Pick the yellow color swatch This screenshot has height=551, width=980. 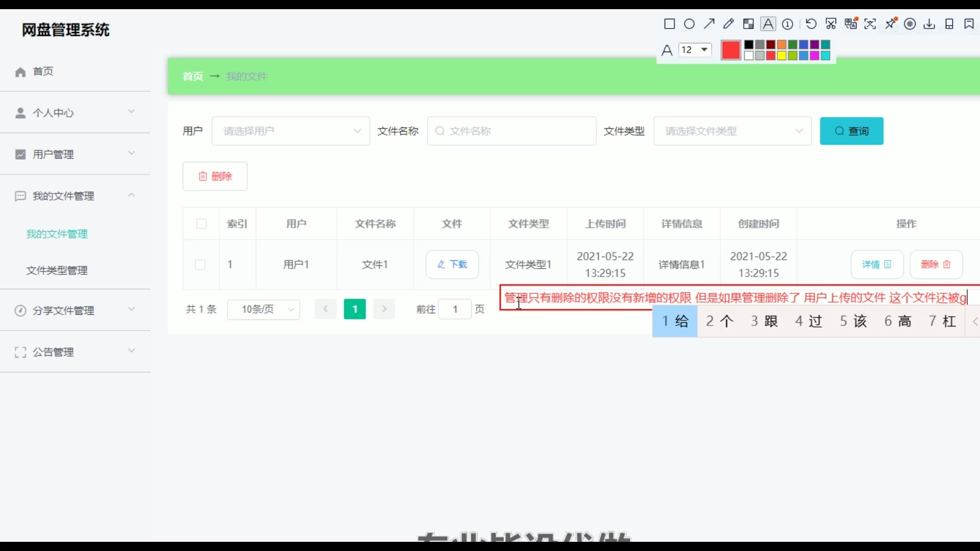coord(781,56)
